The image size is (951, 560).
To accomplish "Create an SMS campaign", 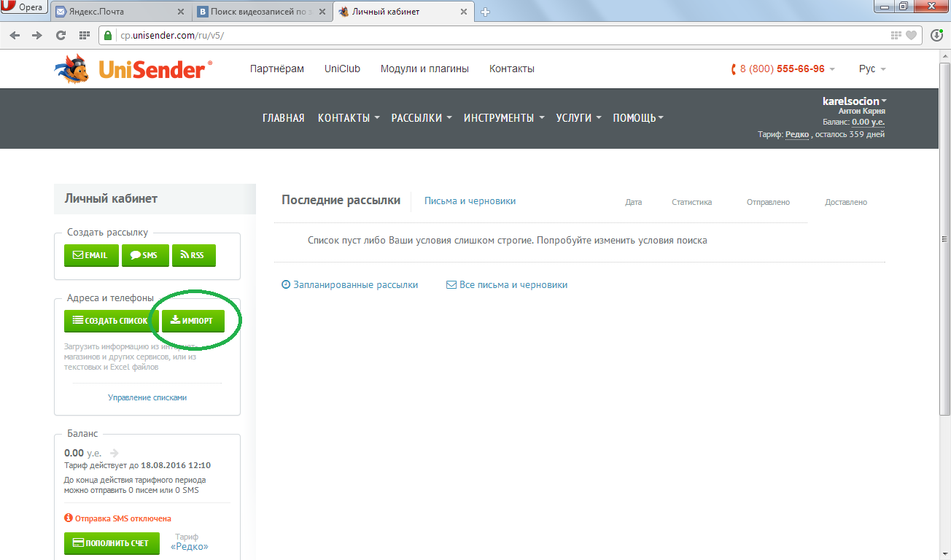I will [145, 255].
